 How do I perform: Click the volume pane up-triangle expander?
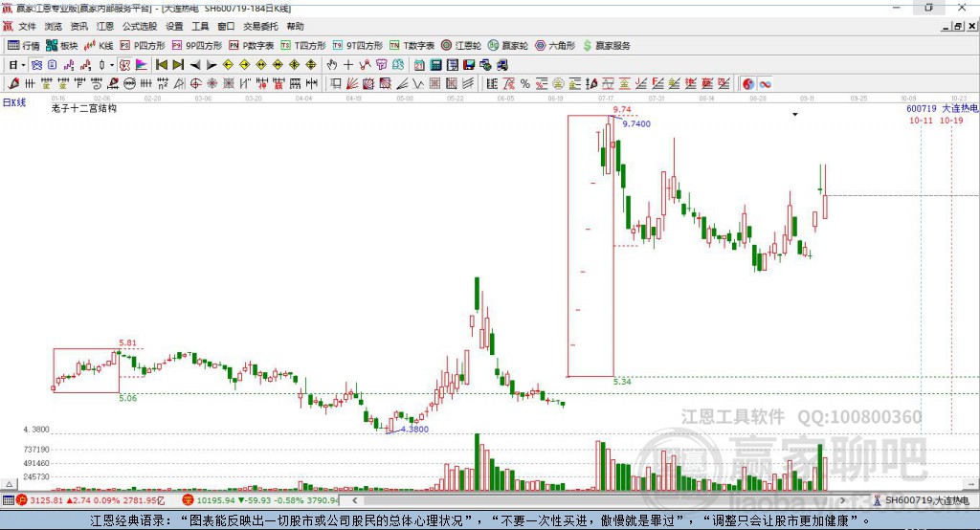9,484
